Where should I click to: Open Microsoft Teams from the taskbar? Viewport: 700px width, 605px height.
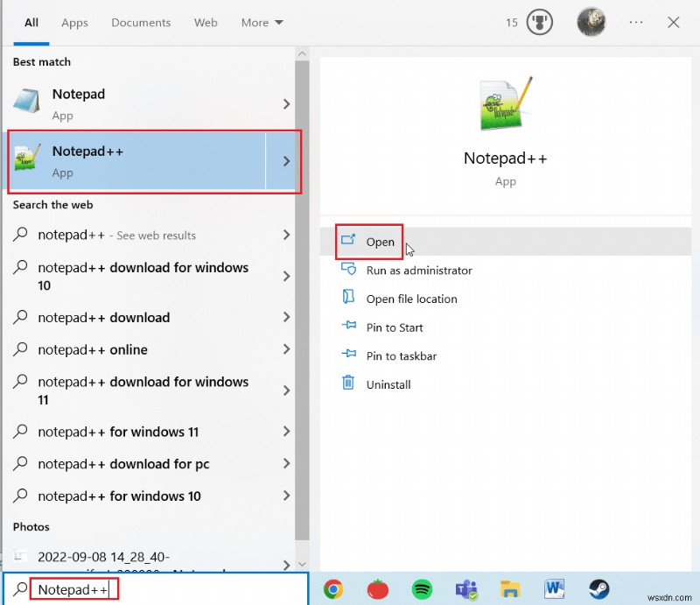coord(466,589)
